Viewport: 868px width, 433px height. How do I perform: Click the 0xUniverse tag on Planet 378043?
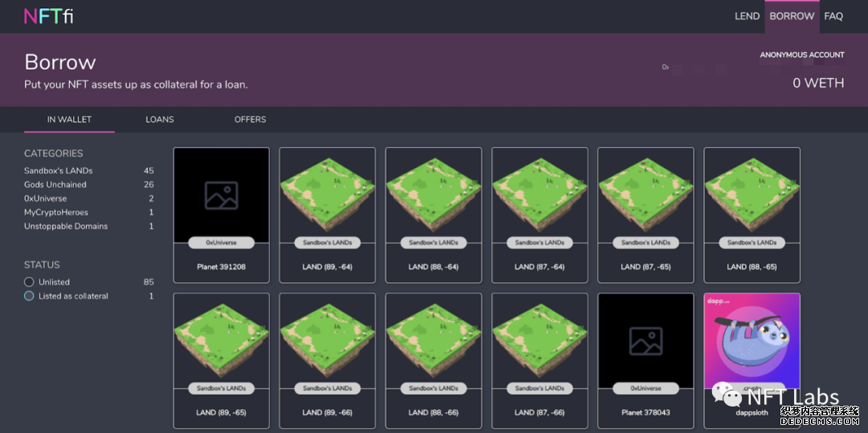tap(646, 388)
